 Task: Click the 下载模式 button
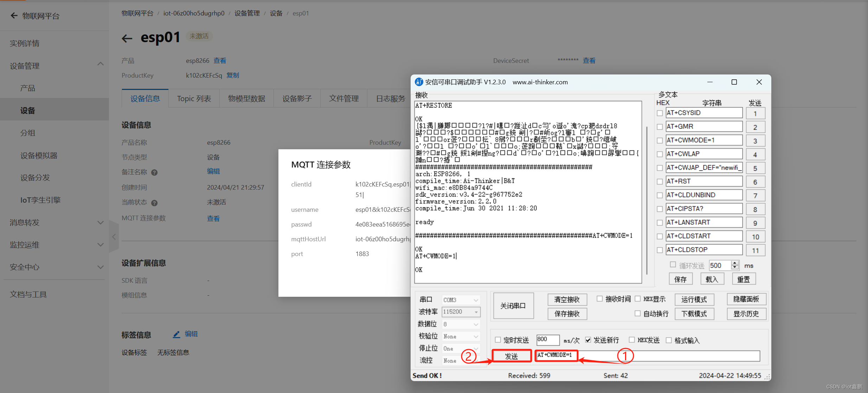click(x=694, y=314)
